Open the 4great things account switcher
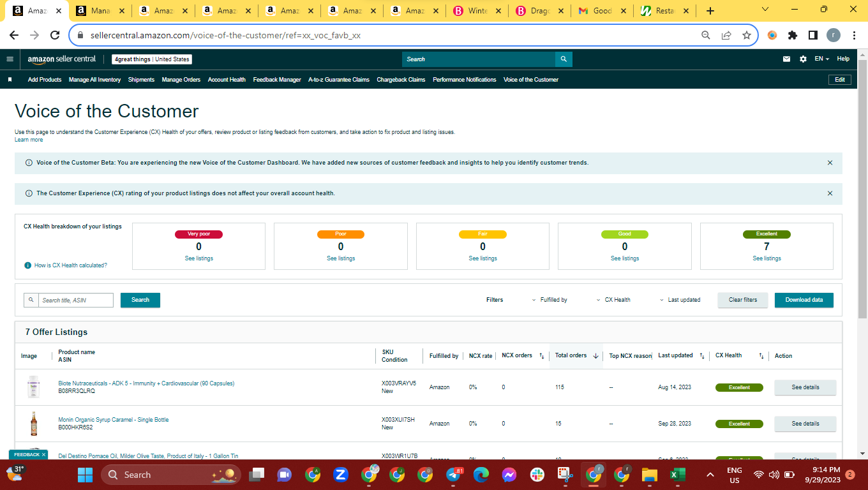868x490 pixels. pyautogui.click(x=152, y=59)
